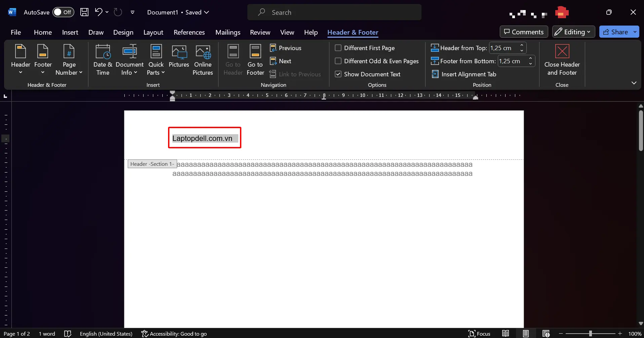
Task: Open the Mailings tab
Action: point(228,32)
